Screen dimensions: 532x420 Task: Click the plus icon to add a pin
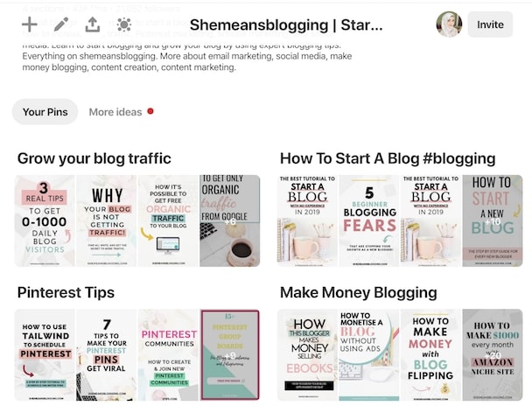[x=30, y=24]
